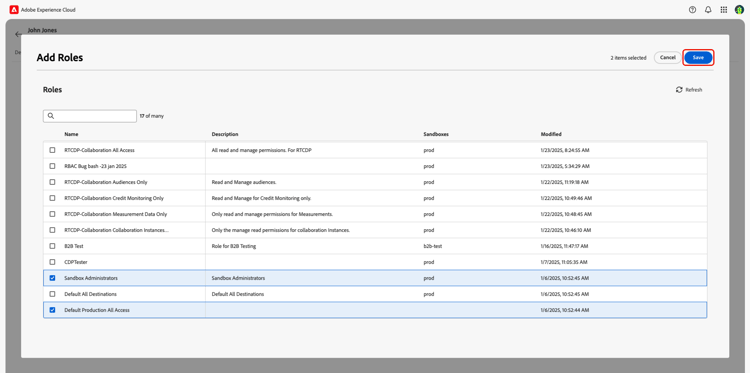Click '1/23/2025, 8:24:55 AM' modified cell
The image size is (750, 373).
565,150
